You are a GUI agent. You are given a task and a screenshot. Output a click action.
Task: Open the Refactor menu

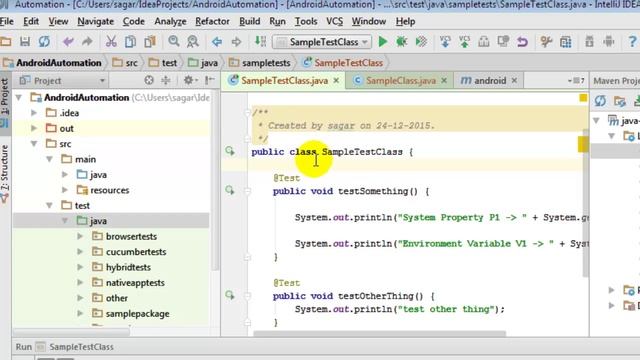tap(212, 21)
